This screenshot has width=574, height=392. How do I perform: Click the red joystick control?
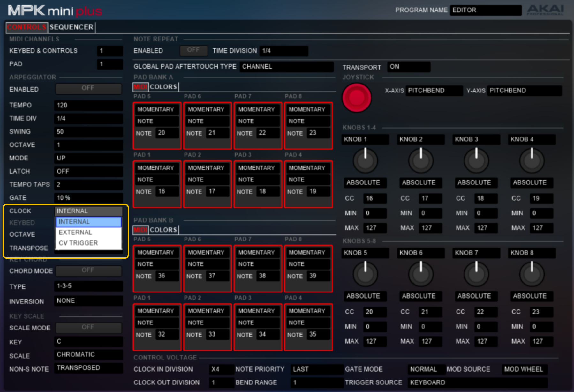357,98
